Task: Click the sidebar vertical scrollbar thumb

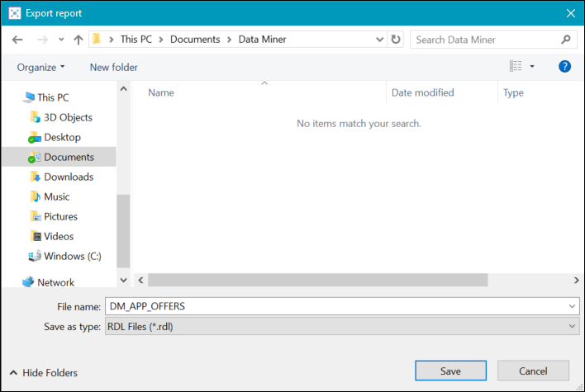Action: (123, 231)
